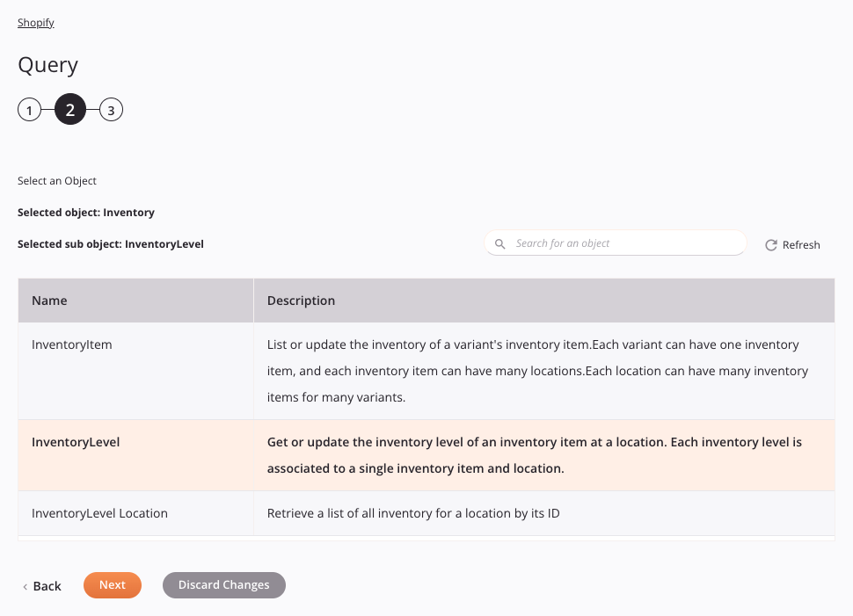Click the Query page heading
The width and height of the screenshot is (853, 616).
pyautogui.click(x=47, y=65)
